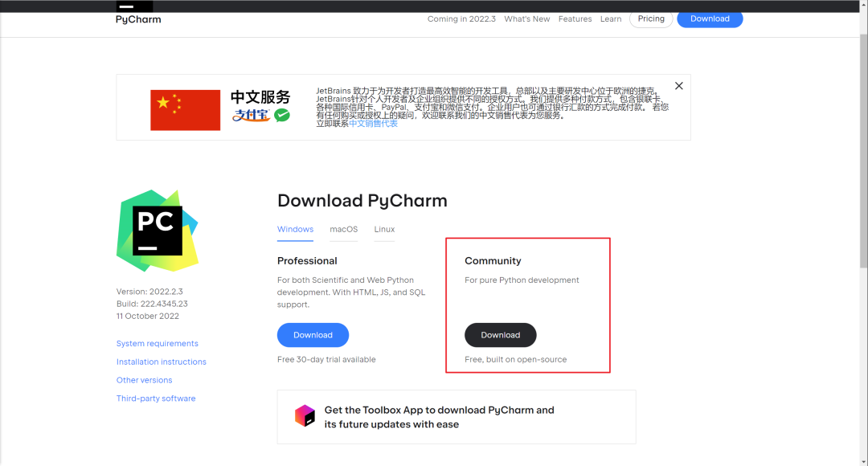Click the blue Download button in header
The height and width of the screenshot is (466, 868).
[710, 18]
